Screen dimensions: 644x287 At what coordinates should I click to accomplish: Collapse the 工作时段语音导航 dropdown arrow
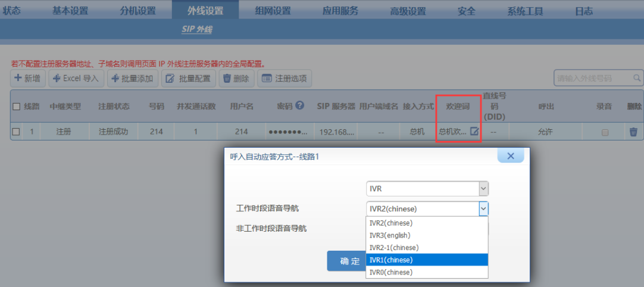483,208
